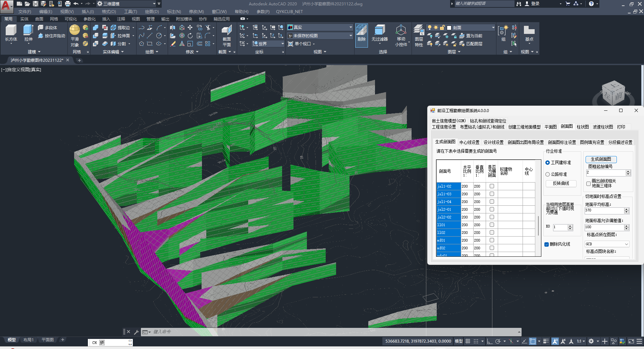
Task: Click the 匹配图层 match layer tool
Action: pos(471,44)
